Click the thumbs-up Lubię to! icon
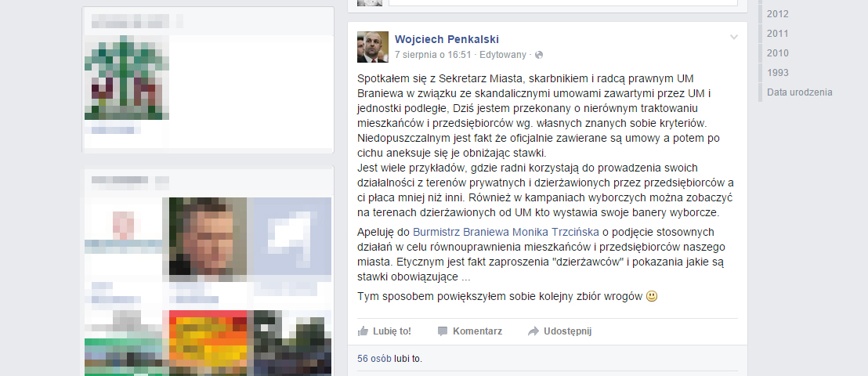 [x=363, y=331]
